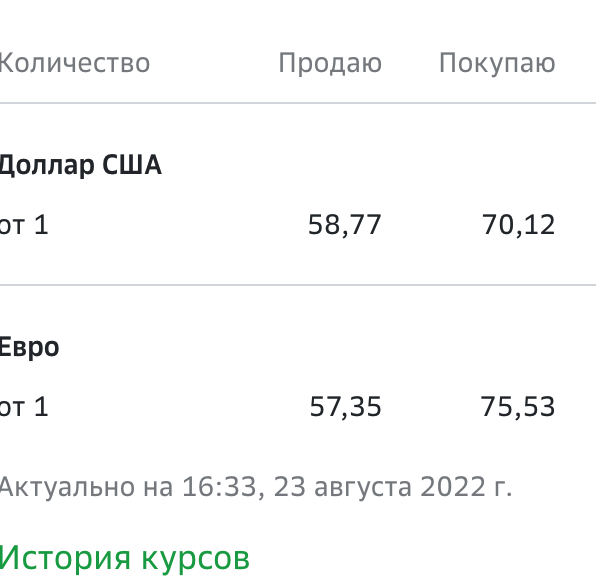Click the euro sell rate 57,35
This screenshot has height=576, width=596.
345,407
